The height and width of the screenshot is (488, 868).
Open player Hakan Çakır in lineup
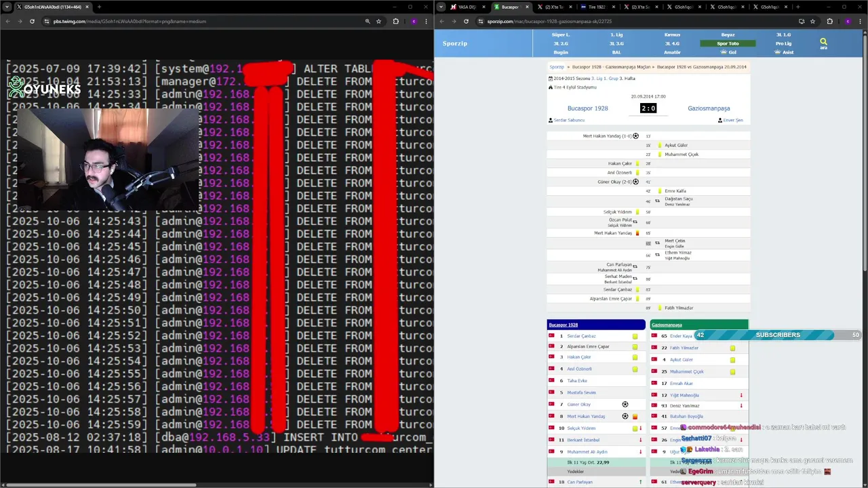coord(578,357)
